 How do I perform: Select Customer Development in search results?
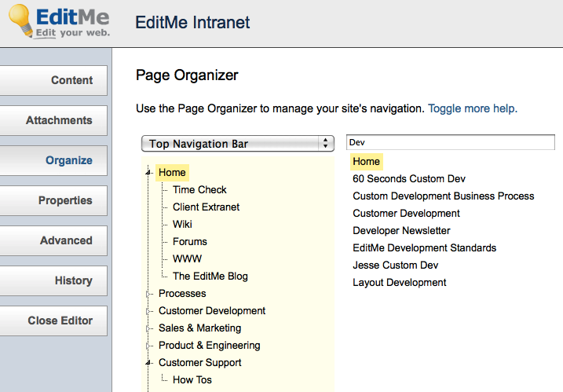click(406, 213)
